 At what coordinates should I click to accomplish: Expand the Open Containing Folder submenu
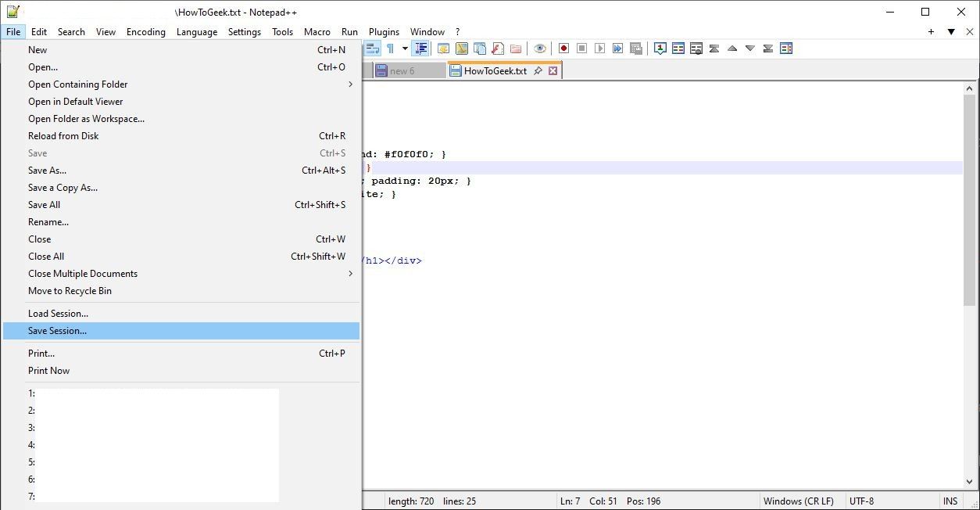tap(350, 84)
